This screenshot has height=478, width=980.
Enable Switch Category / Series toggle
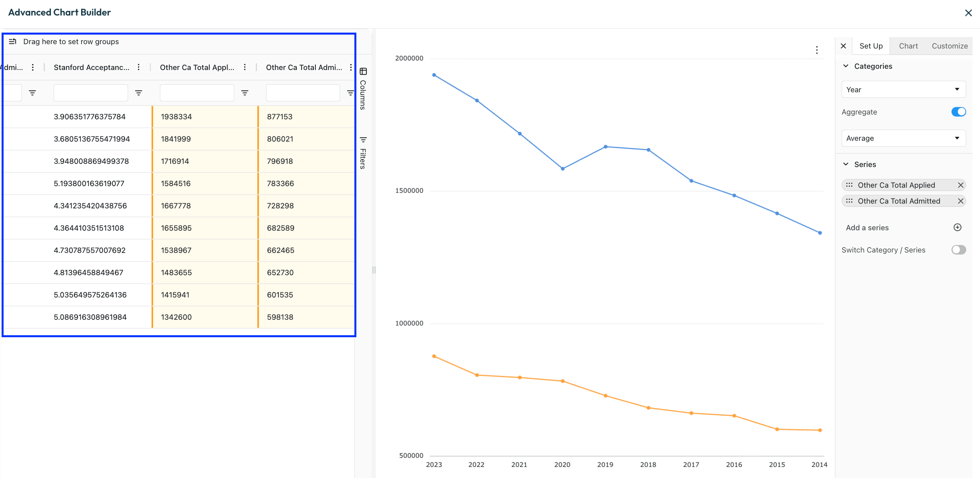pyautogui.click(x=958, y=250)
